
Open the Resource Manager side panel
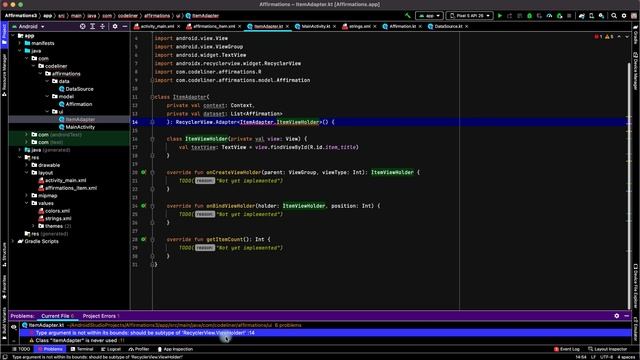click(x=4, y=76)
